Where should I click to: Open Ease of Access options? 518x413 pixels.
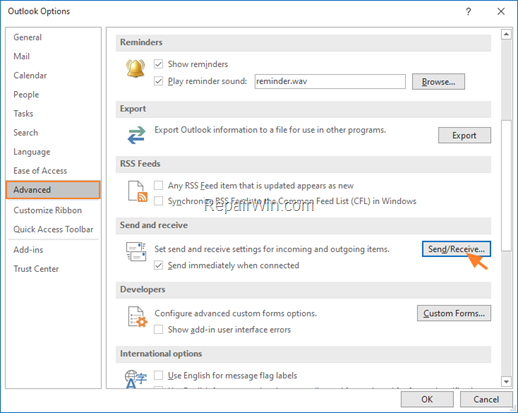pyautogui.click(x=53, y=171)
